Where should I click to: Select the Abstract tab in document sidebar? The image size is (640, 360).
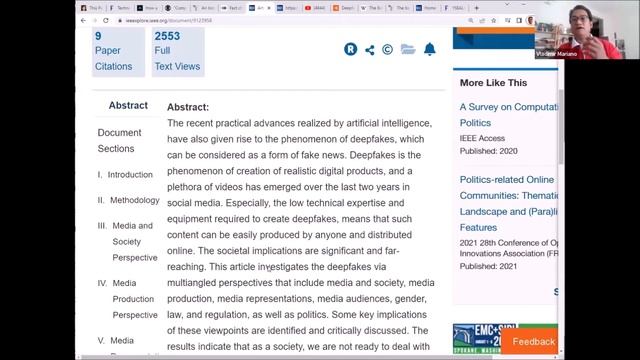[x=128, y=105]
